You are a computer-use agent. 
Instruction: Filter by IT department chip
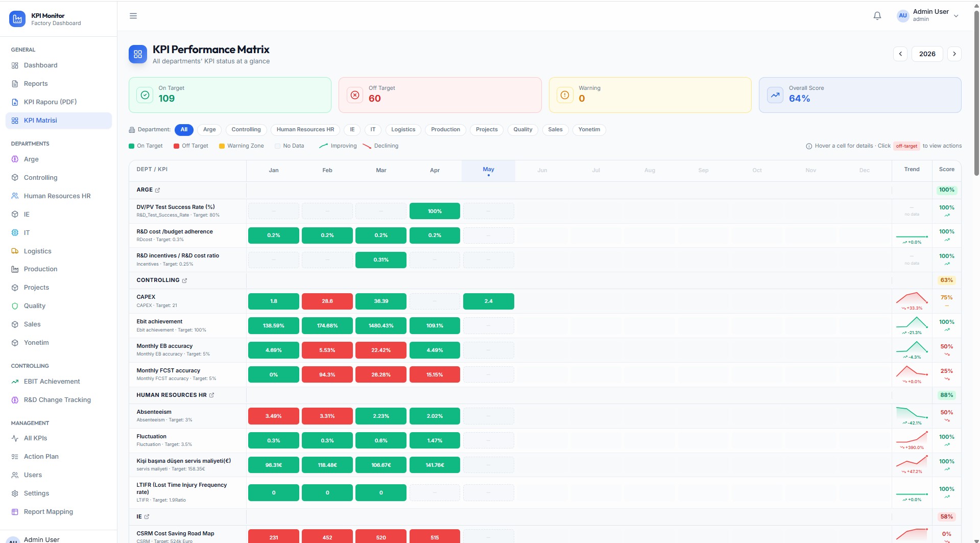pyautogui.click(x=373, y=130)
